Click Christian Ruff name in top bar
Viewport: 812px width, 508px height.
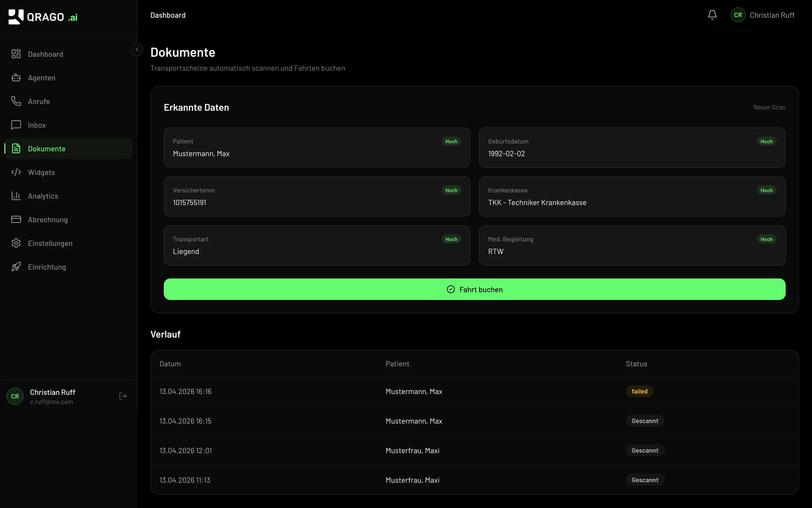click(x=772, y=15)
